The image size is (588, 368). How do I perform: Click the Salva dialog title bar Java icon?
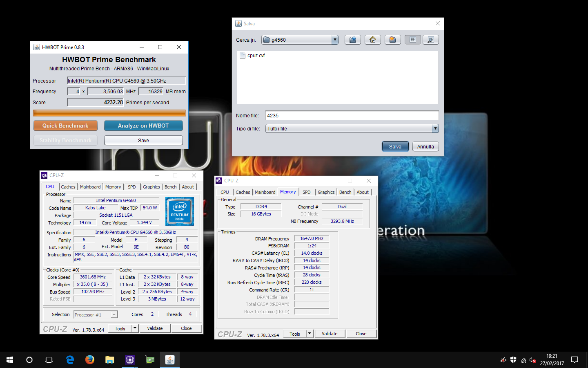[238, 24]
